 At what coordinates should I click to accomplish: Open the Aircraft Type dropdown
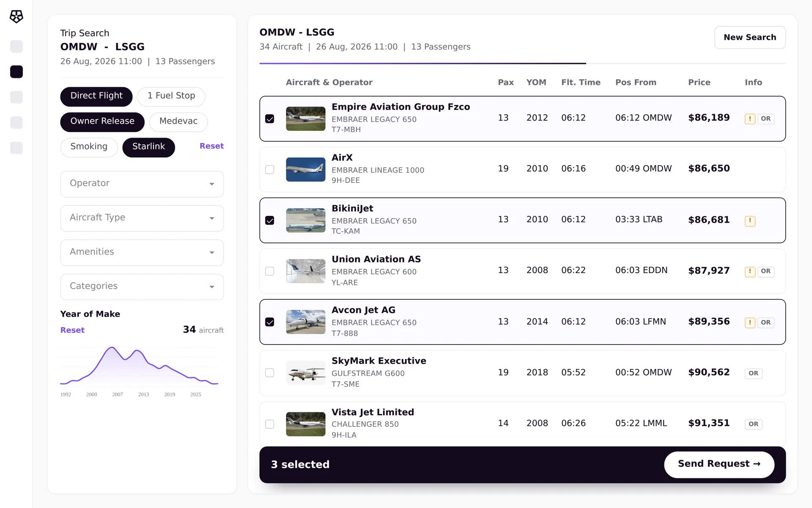142,218
